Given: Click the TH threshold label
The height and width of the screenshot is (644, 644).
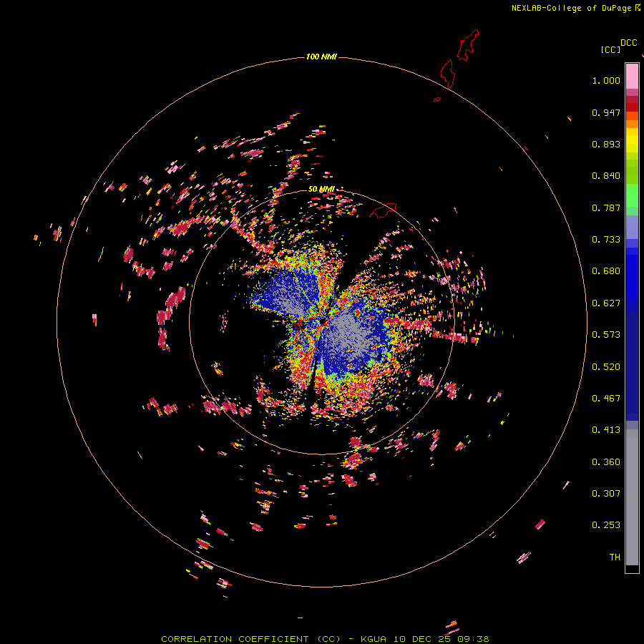Looking at the screenshot, I should click(615, 557).
